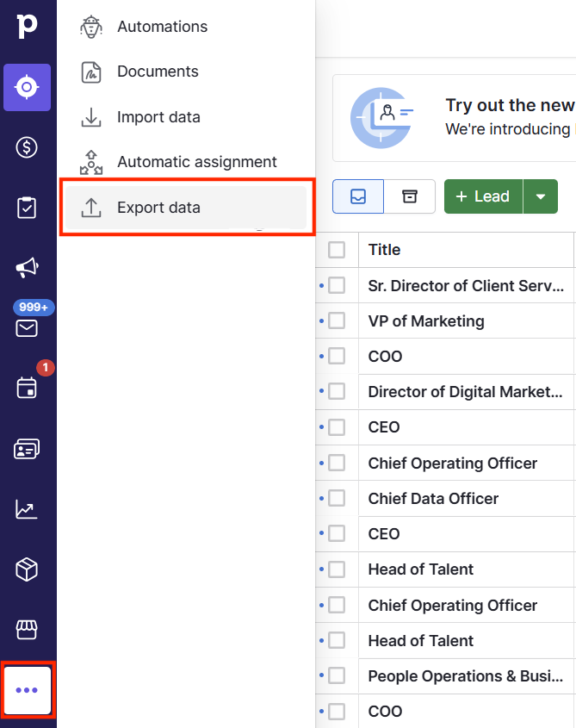The image size is (576, 728).
Task: Check the VP of Marketing row checkbox
Action: pos(337,320)
